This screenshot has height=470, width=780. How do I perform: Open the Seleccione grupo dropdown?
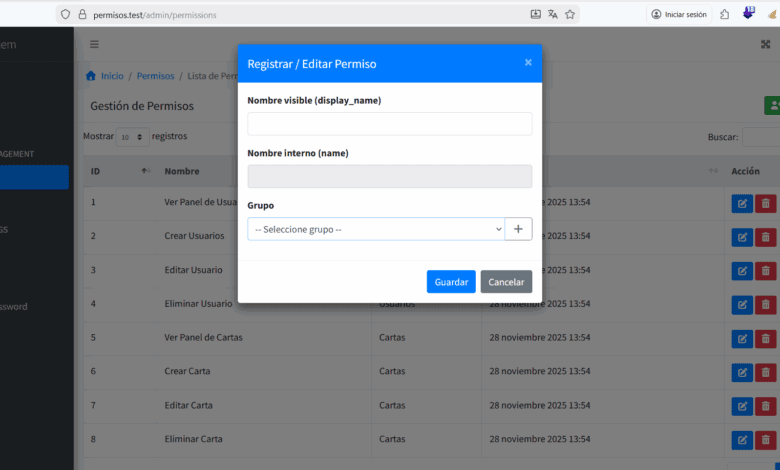(x=376, y=229)
